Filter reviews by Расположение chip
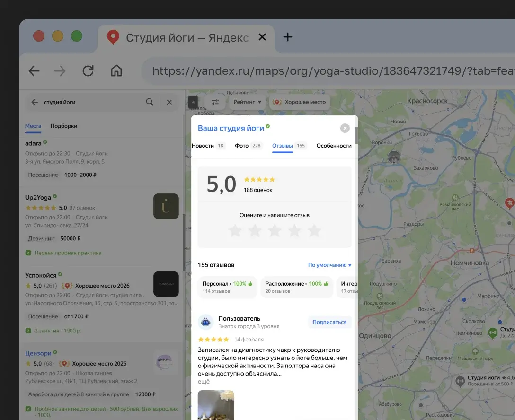The width and height of the screenshot is (515, 420). tap(297, 287)
